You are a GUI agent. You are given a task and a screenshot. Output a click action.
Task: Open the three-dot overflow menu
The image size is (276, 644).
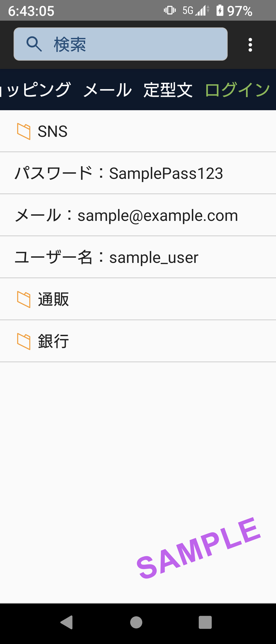250,45
